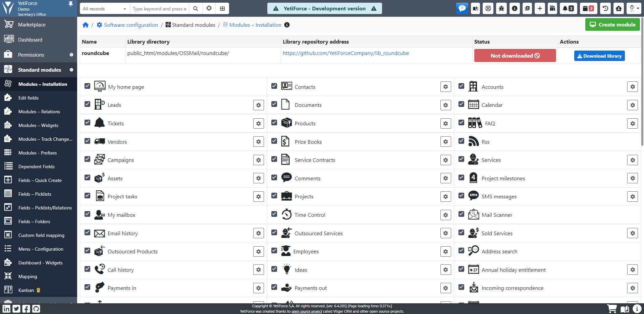Image resolution: width=644 pixels, height=314 pixels.
Task: Open settings gear for Calendar module
Action: (633, 105)
